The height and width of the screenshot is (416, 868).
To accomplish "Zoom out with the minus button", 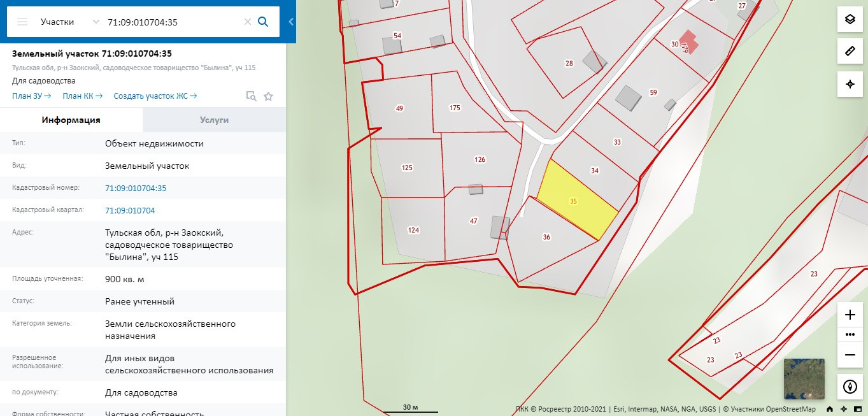I will [850, 355].
